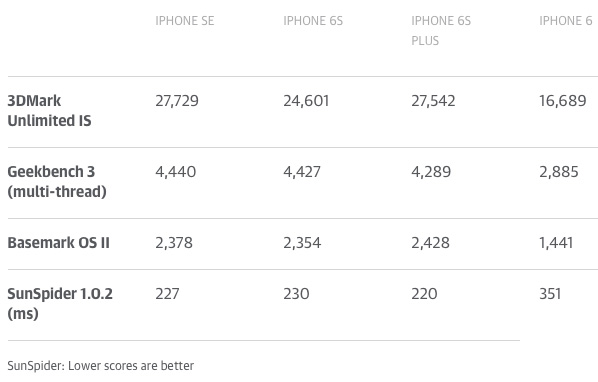Click the IPHONE SE column header
Image resolution: width=598 pixels, height=382 pixels.
[x=185, y=21]
